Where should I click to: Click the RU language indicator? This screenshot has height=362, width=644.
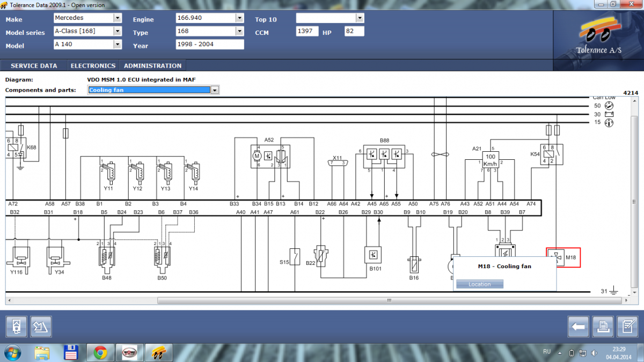click(547, 352)
